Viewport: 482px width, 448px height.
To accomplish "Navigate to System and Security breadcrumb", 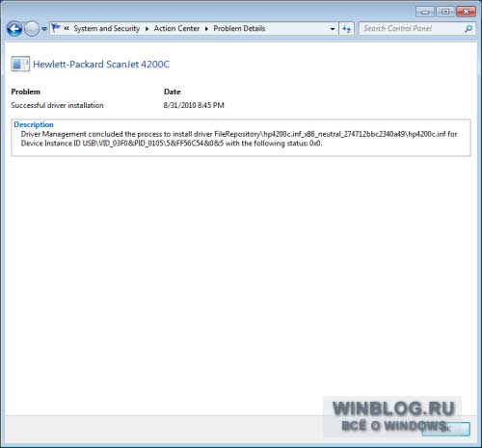I will 107,28.
